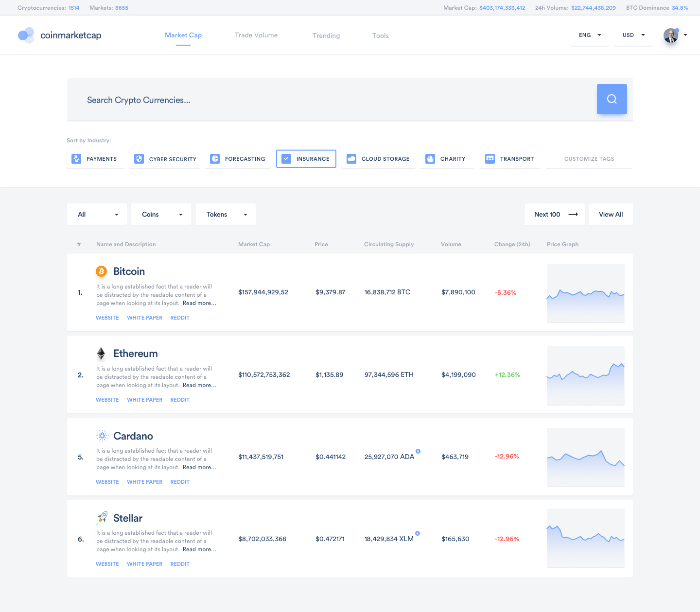This screenshot has height=612, width=700.
Task: Click the Volume column header
Action: [451, 244]
